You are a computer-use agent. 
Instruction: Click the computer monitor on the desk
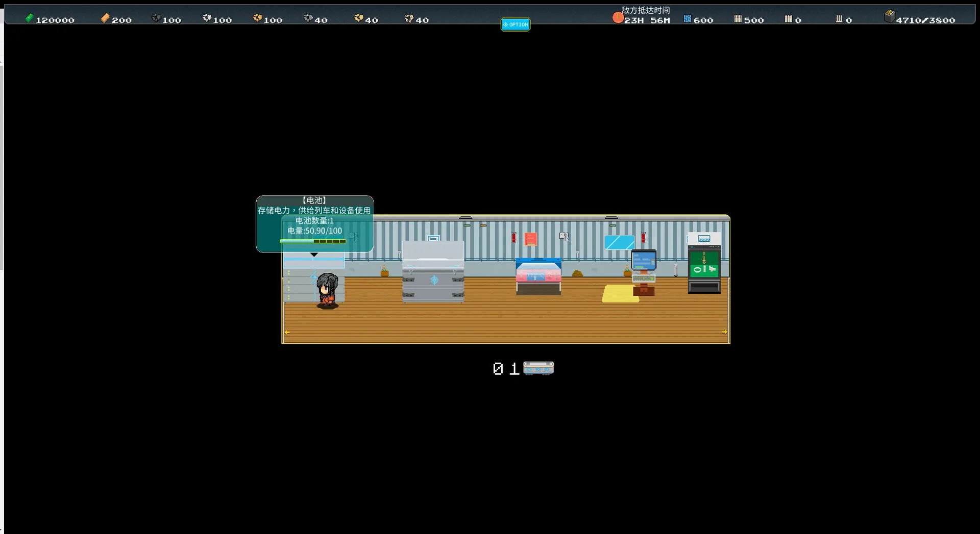644,261
